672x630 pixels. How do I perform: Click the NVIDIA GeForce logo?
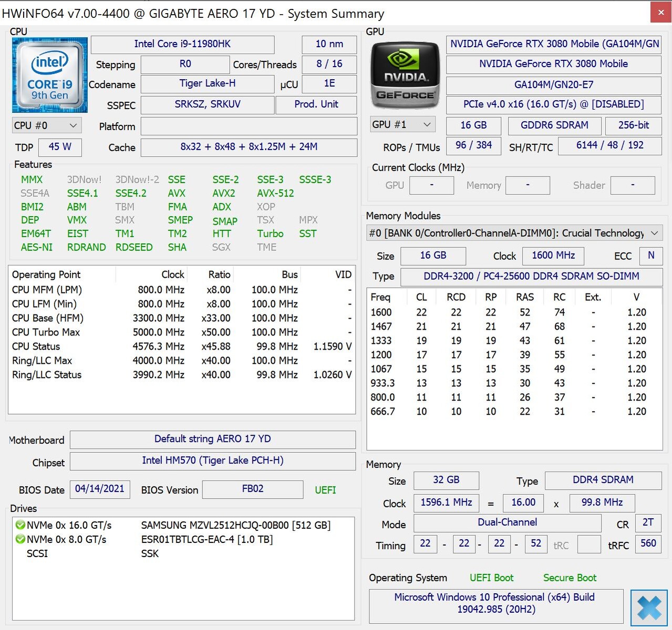point(405,75)
